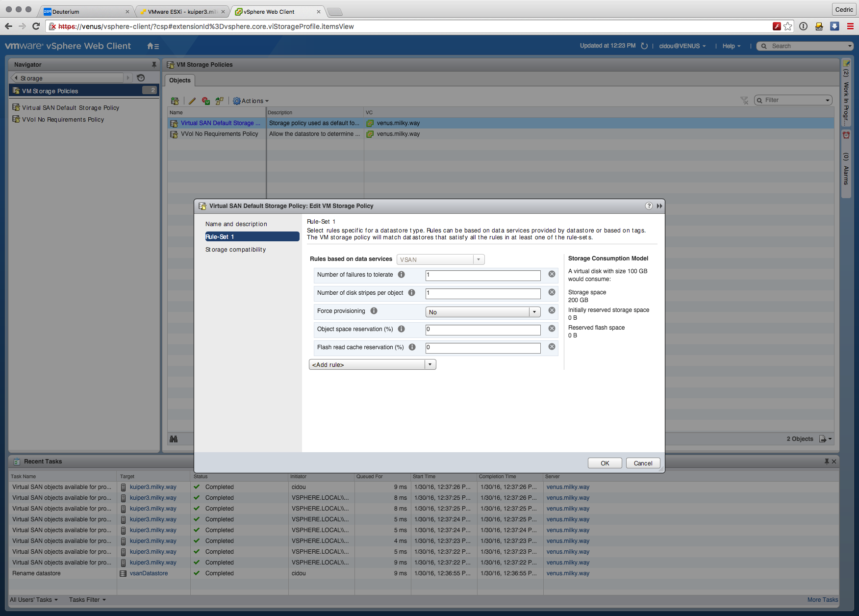The image size is (859, 616).
Task: Remove the Flash read cache reservation rule
Action: pyautogui.click(x=552, y=347)
